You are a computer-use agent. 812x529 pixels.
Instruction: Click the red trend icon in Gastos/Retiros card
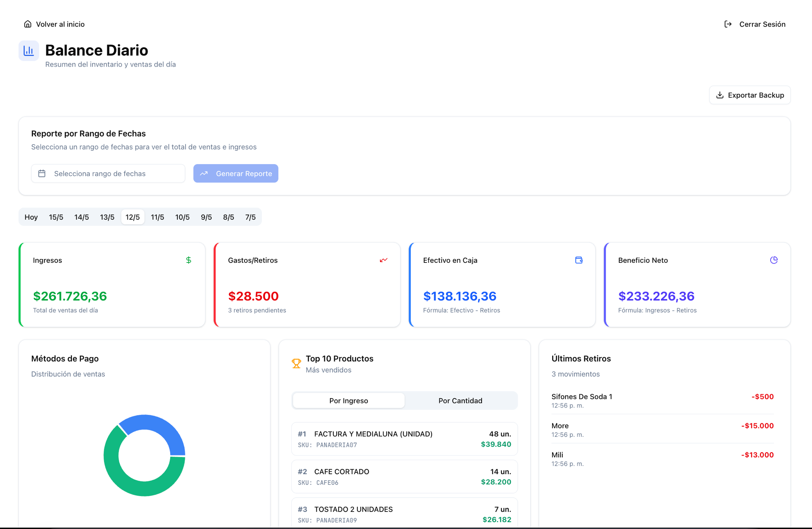tap(384, 260)
